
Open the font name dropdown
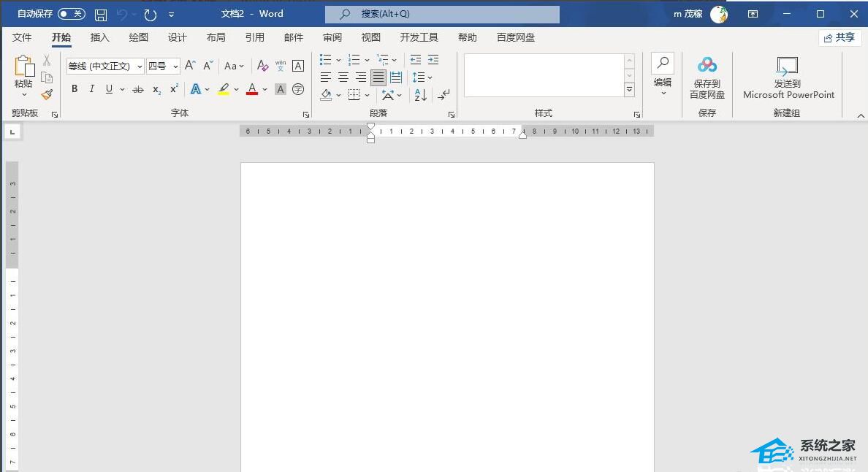click(x=140, y=66)
